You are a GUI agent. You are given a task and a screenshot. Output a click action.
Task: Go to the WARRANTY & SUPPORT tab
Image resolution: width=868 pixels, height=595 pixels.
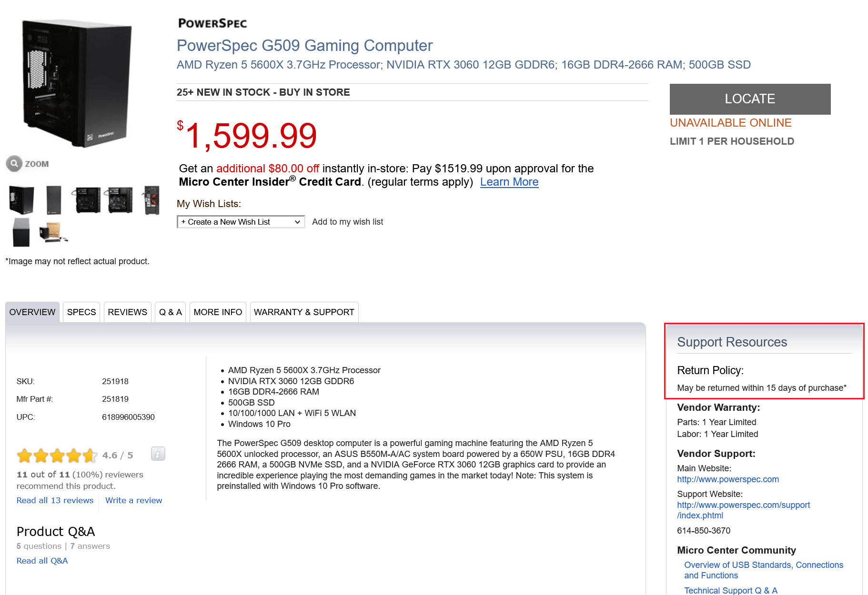(304, 312)
